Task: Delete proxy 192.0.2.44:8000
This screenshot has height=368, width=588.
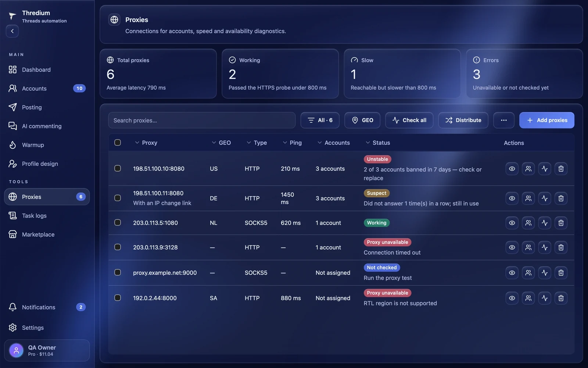Action: 561,298
